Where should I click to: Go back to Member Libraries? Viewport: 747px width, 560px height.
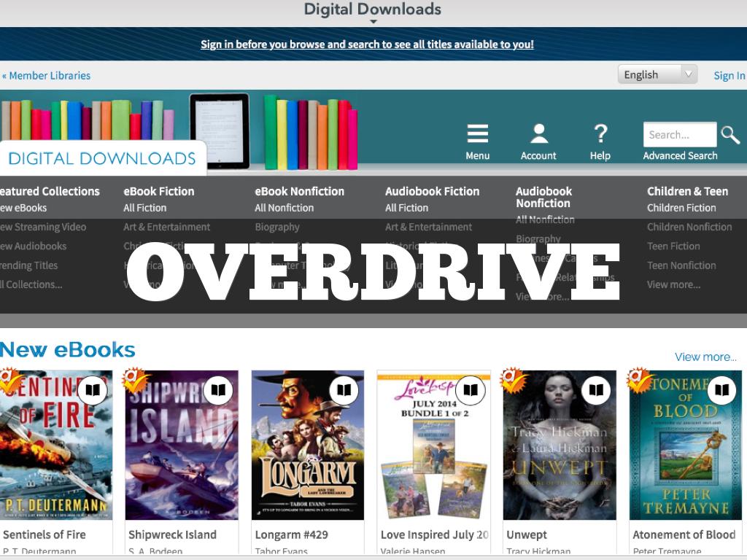47,76
